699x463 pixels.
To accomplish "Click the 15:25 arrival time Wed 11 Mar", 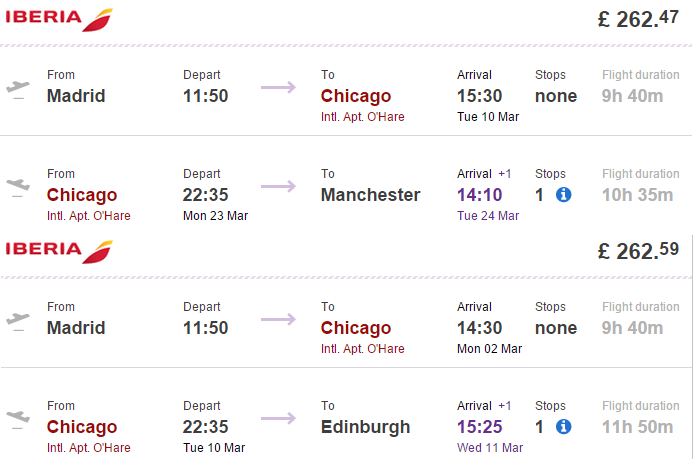I will tap(480, 427).
